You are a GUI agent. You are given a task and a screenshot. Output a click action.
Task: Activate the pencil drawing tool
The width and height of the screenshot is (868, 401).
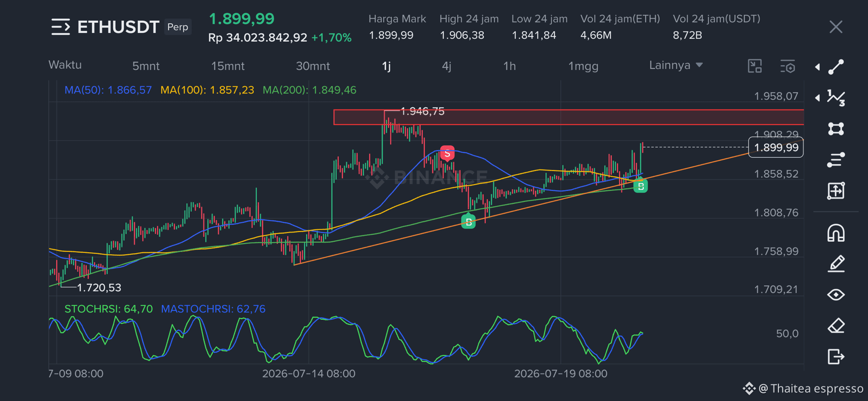(836, 264)
